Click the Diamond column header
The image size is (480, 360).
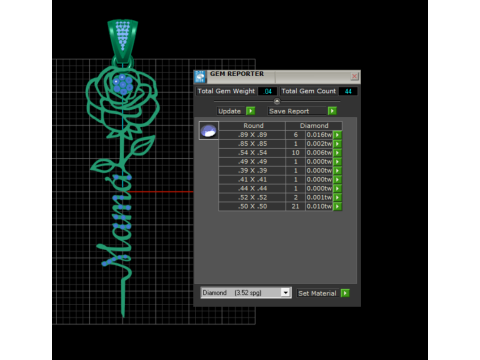coord(314,126)
